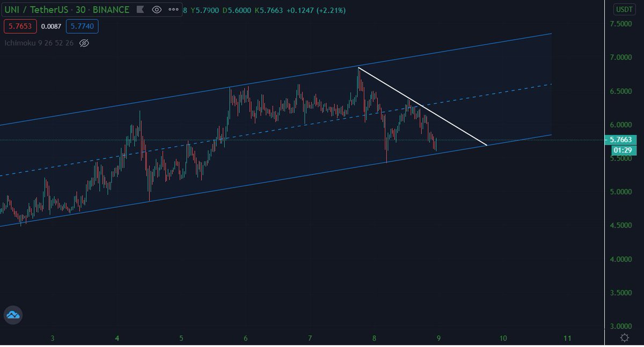Select the white descending trendline
644x347 pixels.
[x=424, y=107]
